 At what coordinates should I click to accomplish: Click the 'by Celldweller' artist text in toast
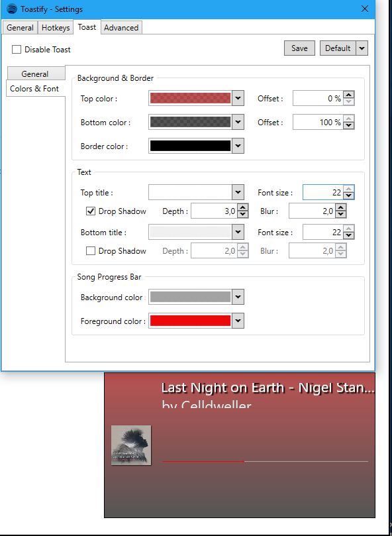tap(207, 405)
